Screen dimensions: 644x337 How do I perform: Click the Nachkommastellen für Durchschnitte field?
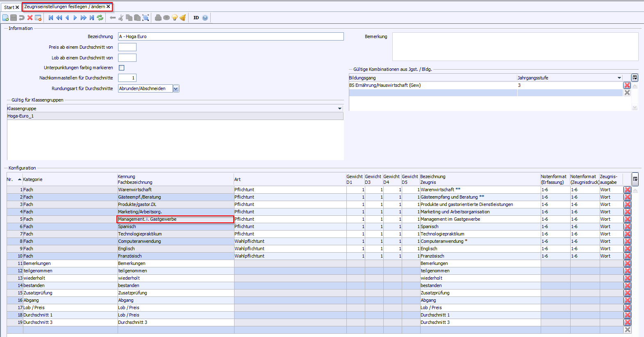click(x=127, y=78)
